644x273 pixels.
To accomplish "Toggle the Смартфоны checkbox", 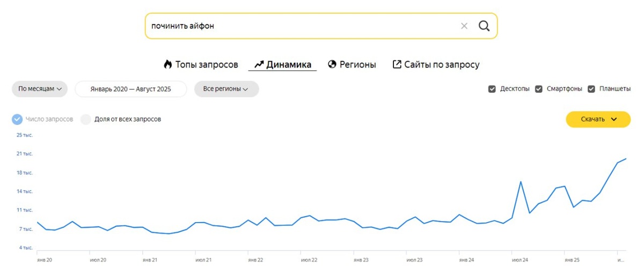I will pyautogui.click(x=539, y=89).
